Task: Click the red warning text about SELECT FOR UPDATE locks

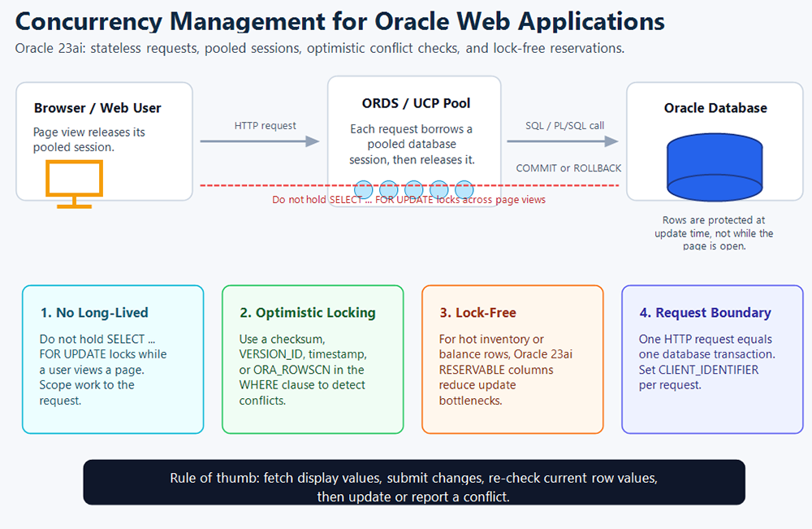Action: pos(408,199)
